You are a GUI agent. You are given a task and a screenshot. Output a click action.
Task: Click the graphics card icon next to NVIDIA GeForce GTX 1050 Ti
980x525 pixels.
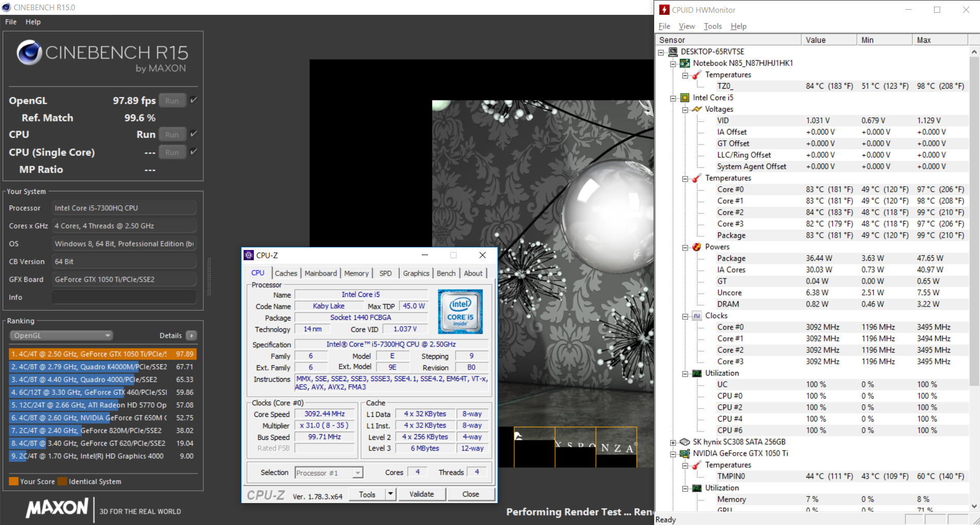tap(685, 454)
